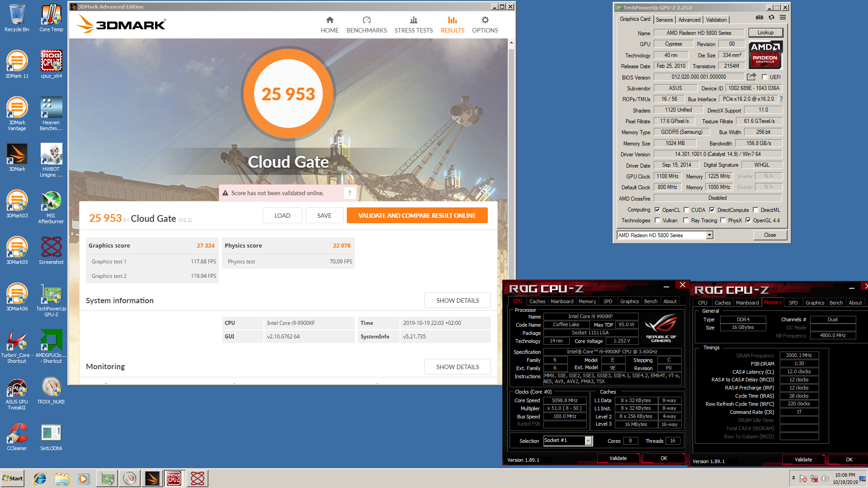Click the 3DMark results scrollbar up arrow
Viewport: 868px width, 488px height.
tap(511, 42)
